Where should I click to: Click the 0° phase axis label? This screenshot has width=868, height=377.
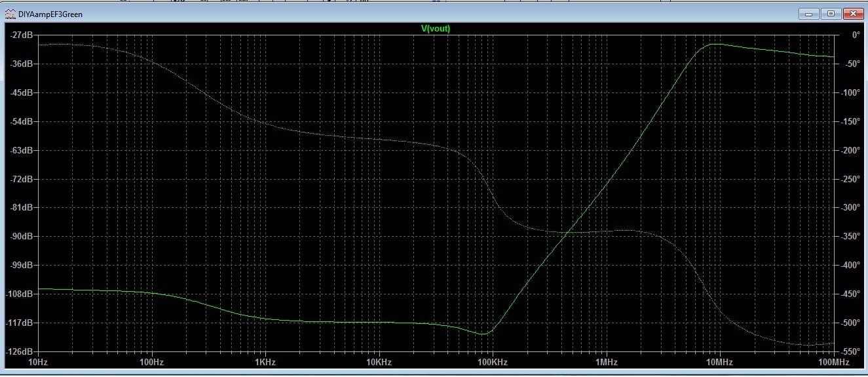pyautogui.click(x=855, y=35)
